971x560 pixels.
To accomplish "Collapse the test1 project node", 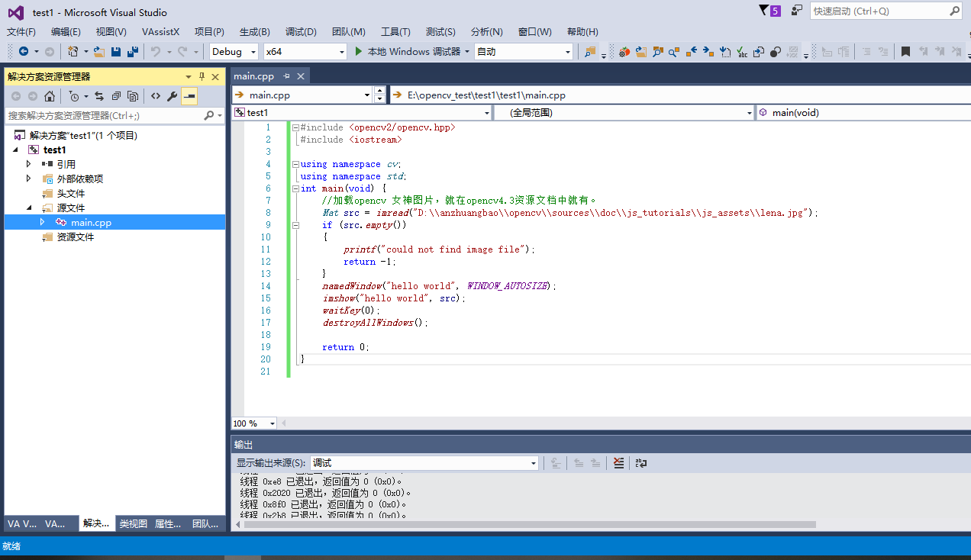I will [16, 150].
